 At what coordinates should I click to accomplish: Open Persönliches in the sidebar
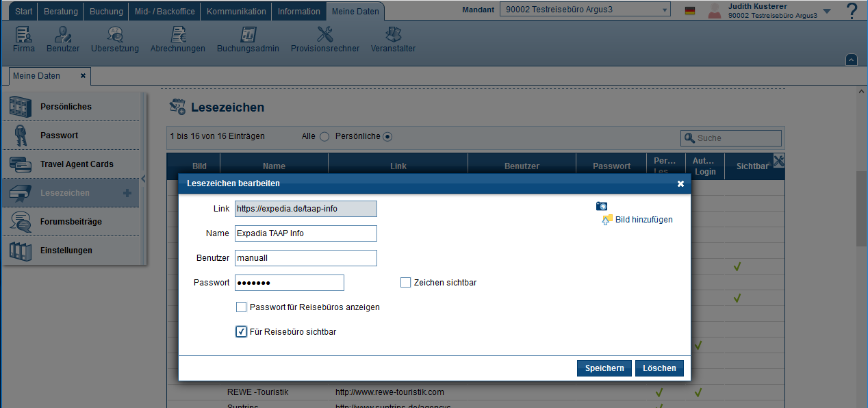71,107
